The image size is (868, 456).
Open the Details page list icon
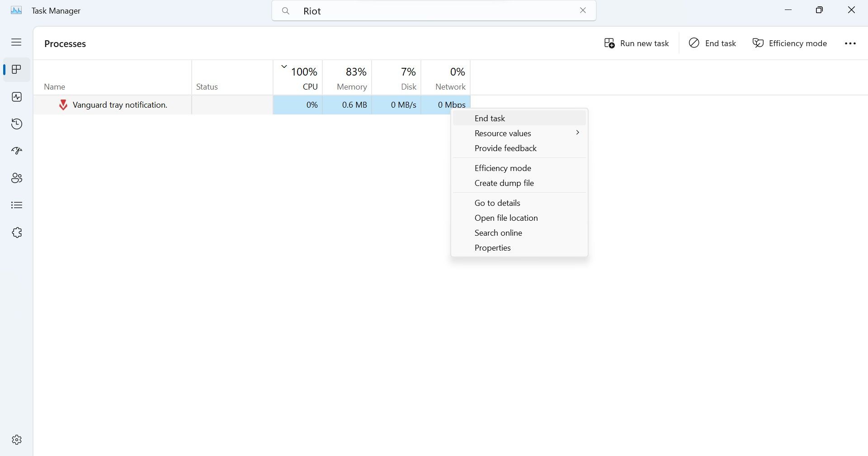click(17, 205)
